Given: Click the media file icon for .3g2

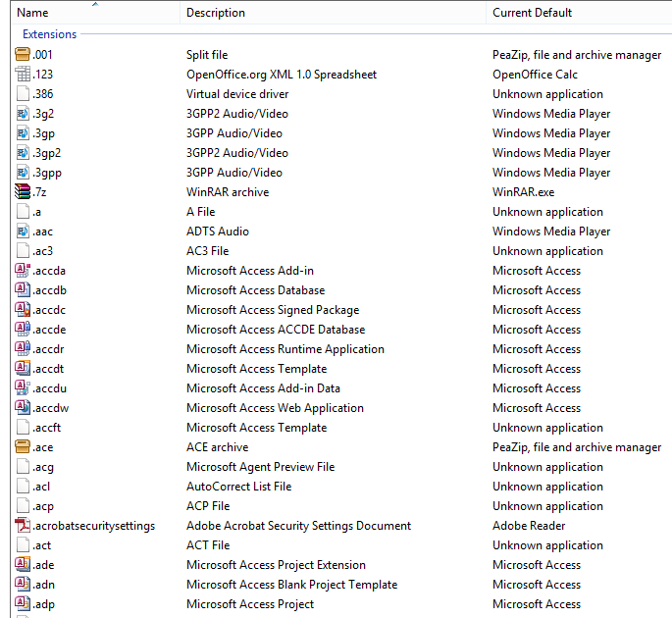Looking at the screenshot, I should pyautogui.click(x=24, y=114).
